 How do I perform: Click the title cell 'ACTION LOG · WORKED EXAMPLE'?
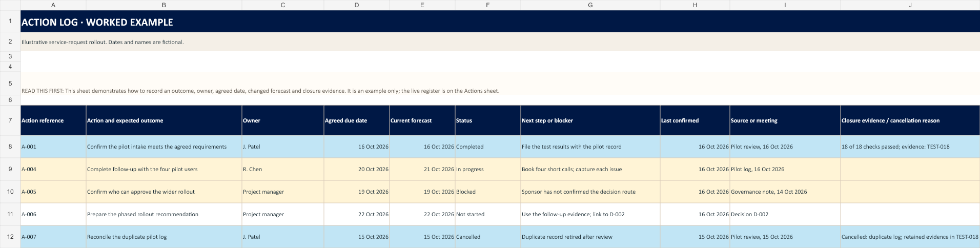(500, 22)
